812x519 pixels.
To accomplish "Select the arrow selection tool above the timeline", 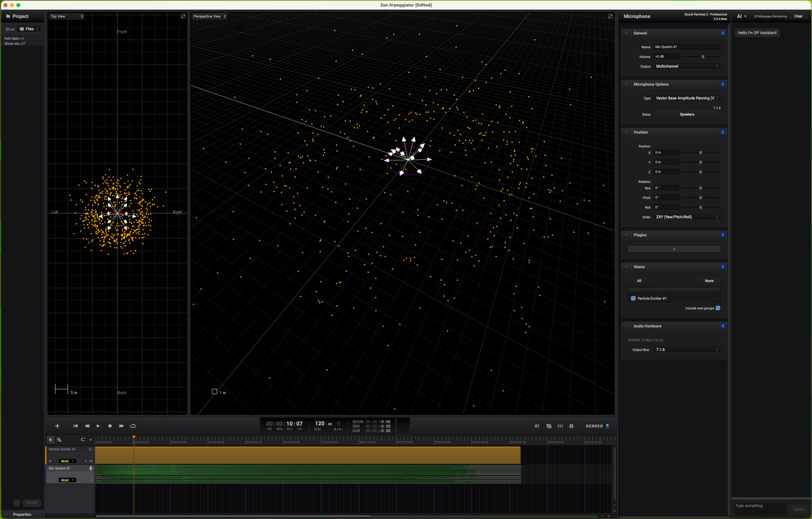I will 50,440.
